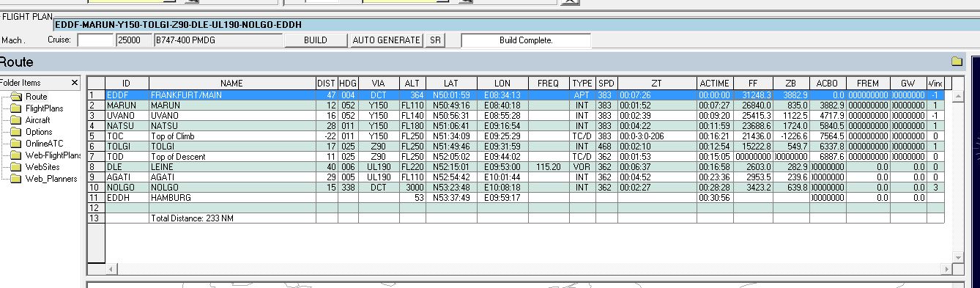The height and width of the screenshot is (288, 980).
Task: Click the SR button
Action: pyautogui.click(x=435, y=40)
